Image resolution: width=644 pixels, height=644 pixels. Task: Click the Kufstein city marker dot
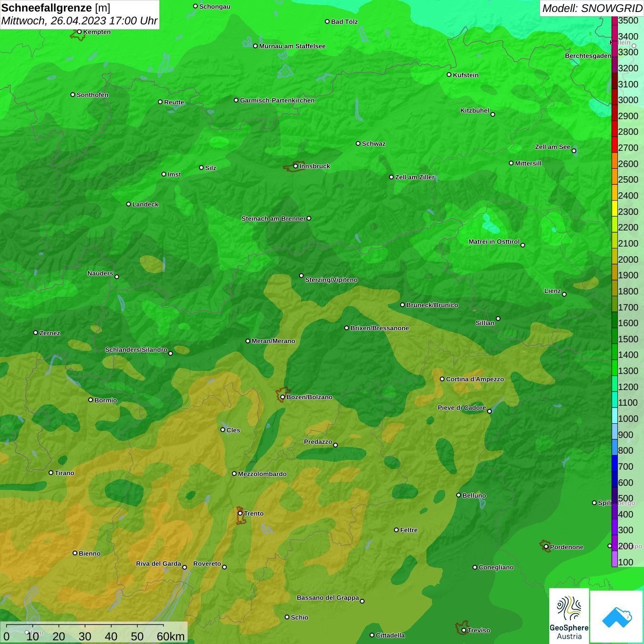(449, 75)
